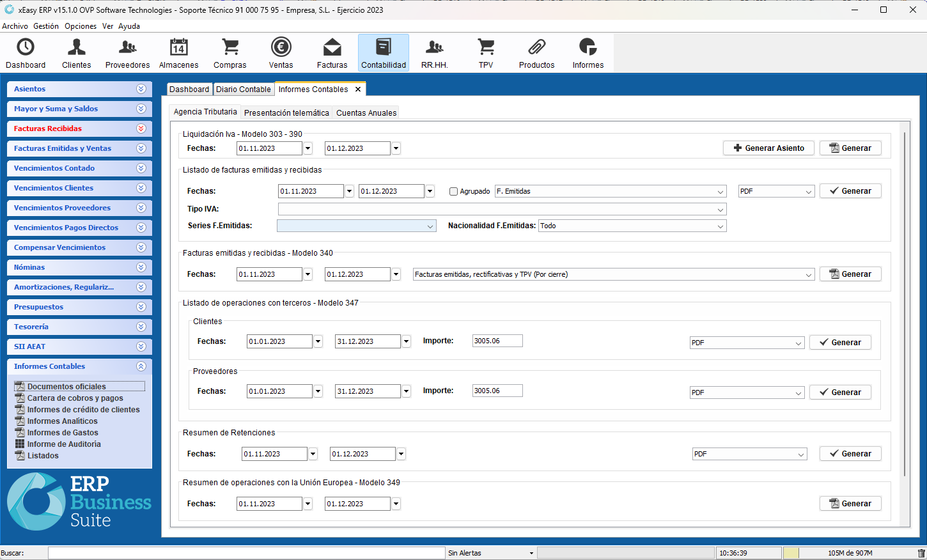Open the Gestión menu

coord(46,26)
